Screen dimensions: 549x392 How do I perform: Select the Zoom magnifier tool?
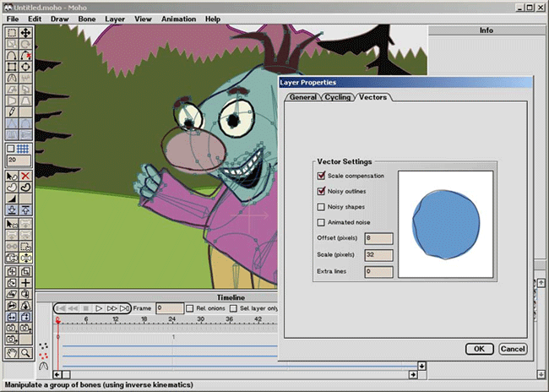[25, 353]
